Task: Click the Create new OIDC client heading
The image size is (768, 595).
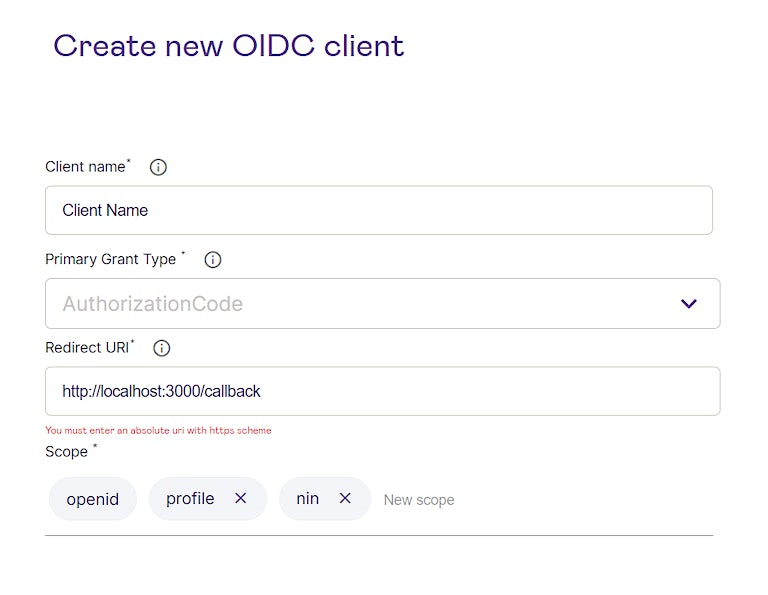Action: (x=229, y=46)
